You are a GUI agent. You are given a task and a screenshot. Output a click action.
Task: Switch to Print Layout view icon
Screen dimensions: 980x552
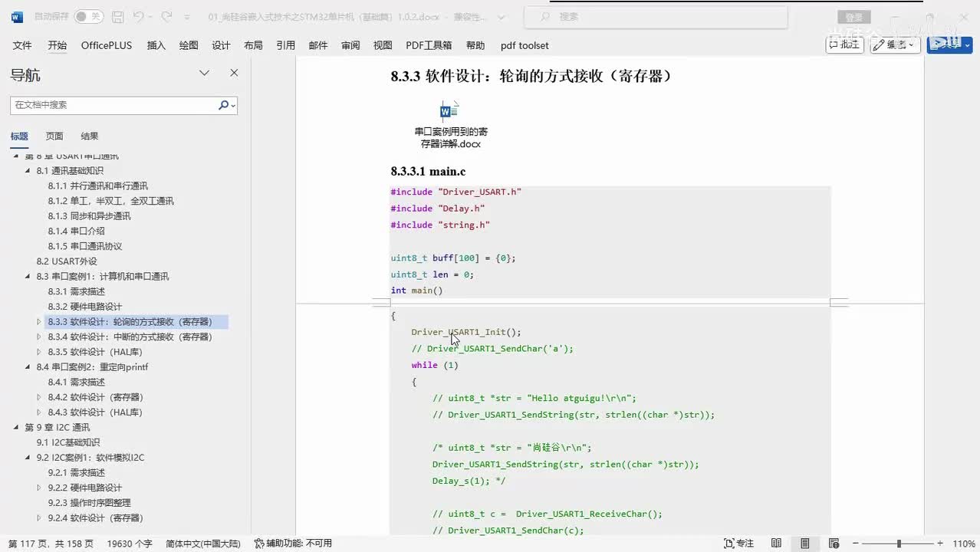(x=804, y=544)
